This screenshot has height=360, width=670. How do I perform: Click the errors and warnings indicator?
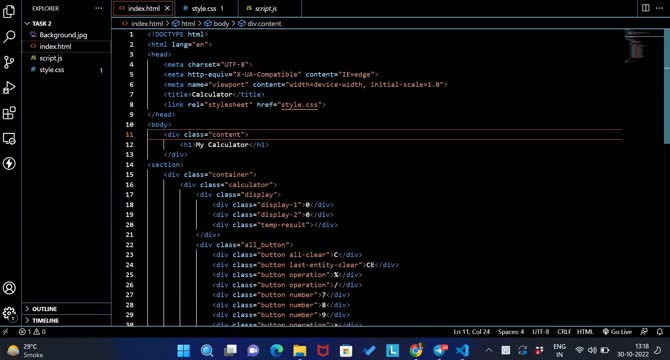click(32, 332)
